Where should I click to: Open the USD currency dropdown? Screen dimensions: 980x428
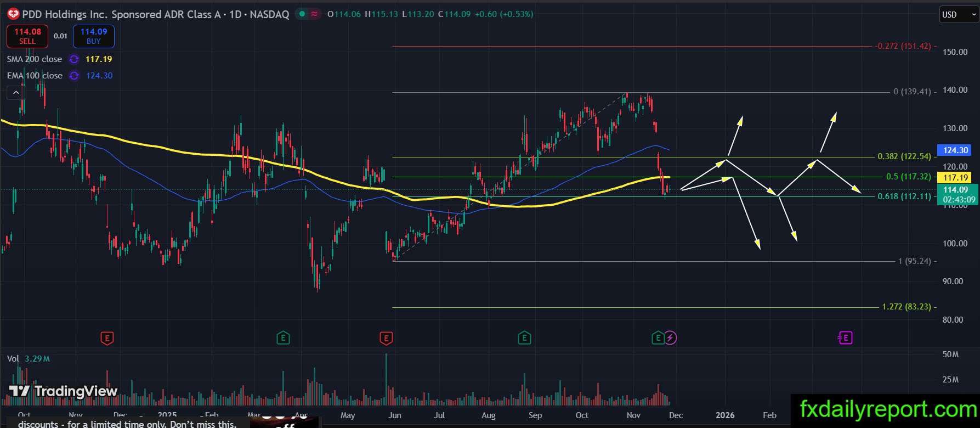(x=959, y=15)
